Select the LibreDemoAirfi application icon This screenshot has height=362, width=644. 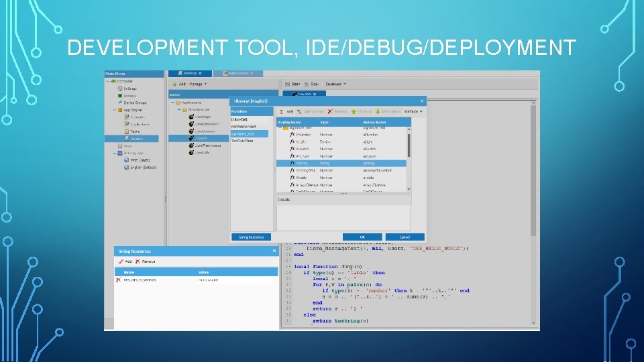click(x=191, y=124)
